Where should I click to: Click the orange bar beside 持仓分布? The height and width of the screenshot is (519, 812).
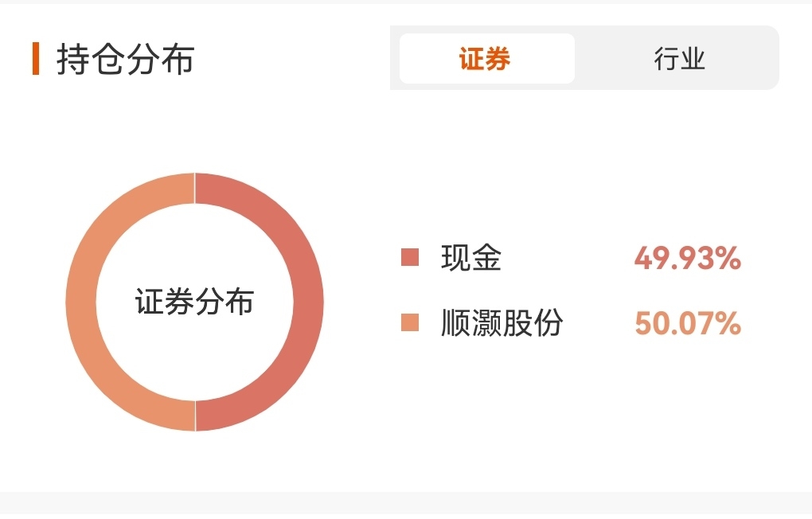point(36,59)
